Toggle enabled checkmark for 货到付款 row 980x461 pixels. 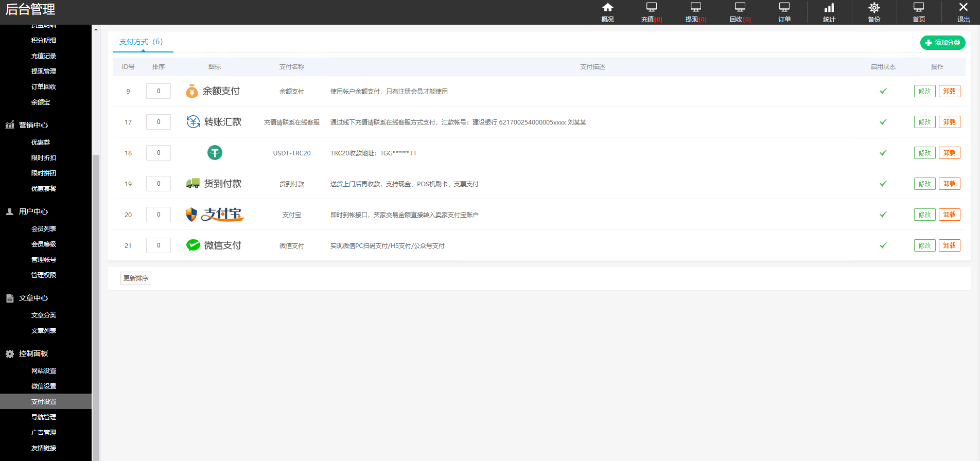tap(883, 184)
